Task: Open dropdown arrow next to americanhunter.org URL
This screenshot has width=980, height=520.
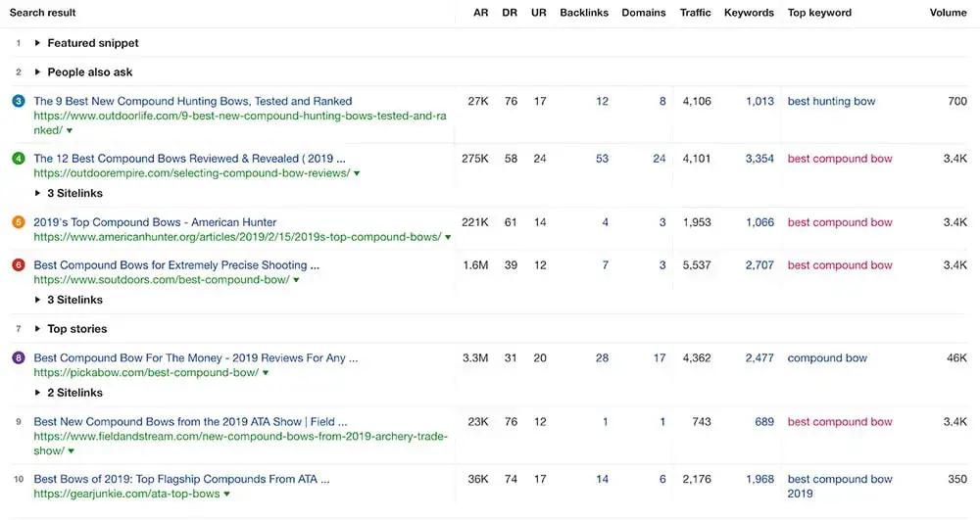Action: click(448, 237)
